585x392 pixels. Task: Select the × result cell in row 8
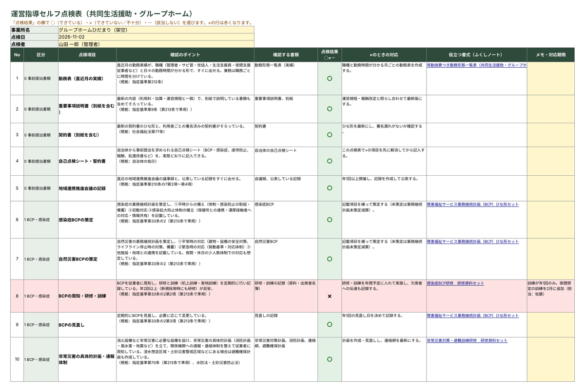click(330, 296)
